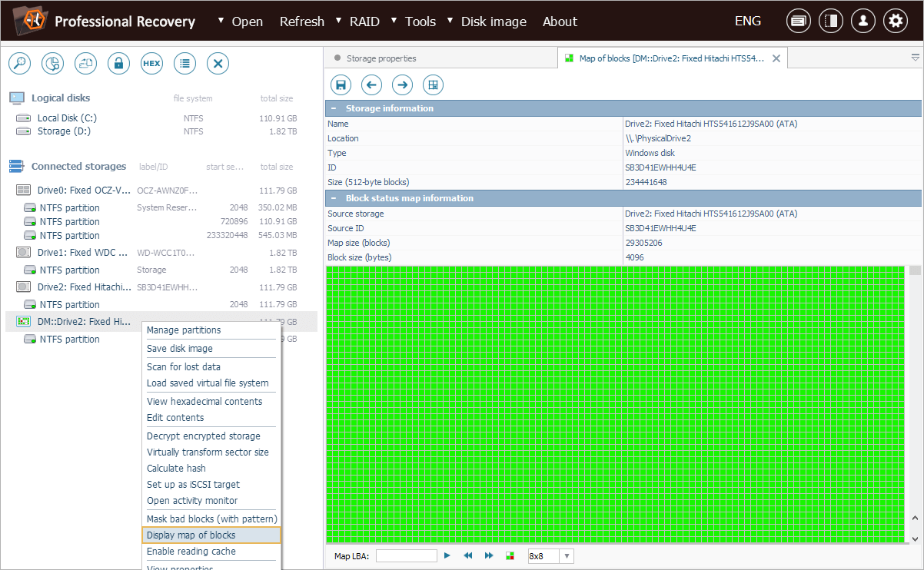Expand the RAID menu arrow
The image size is (924, 570).
[339, 19]
